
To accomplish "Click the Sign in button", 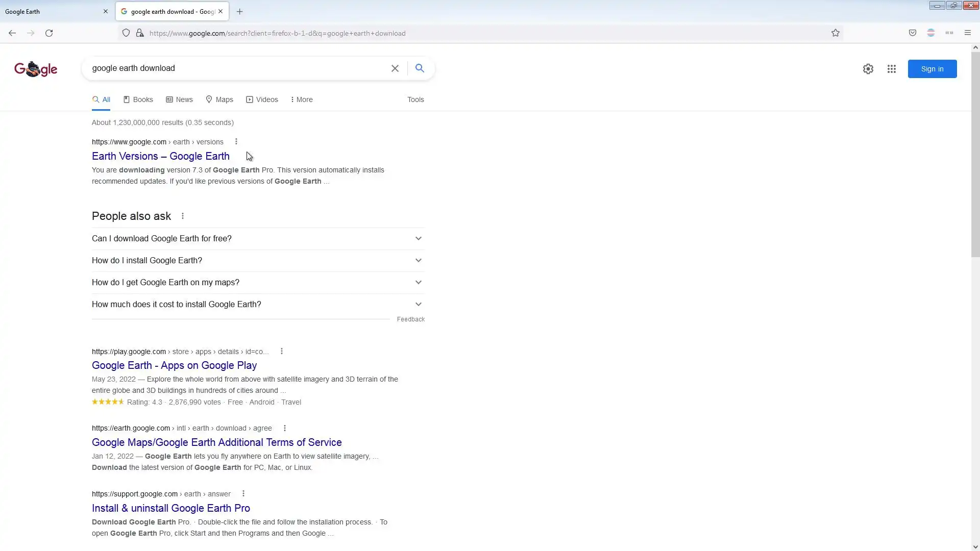I will click(x=932, y=69).
